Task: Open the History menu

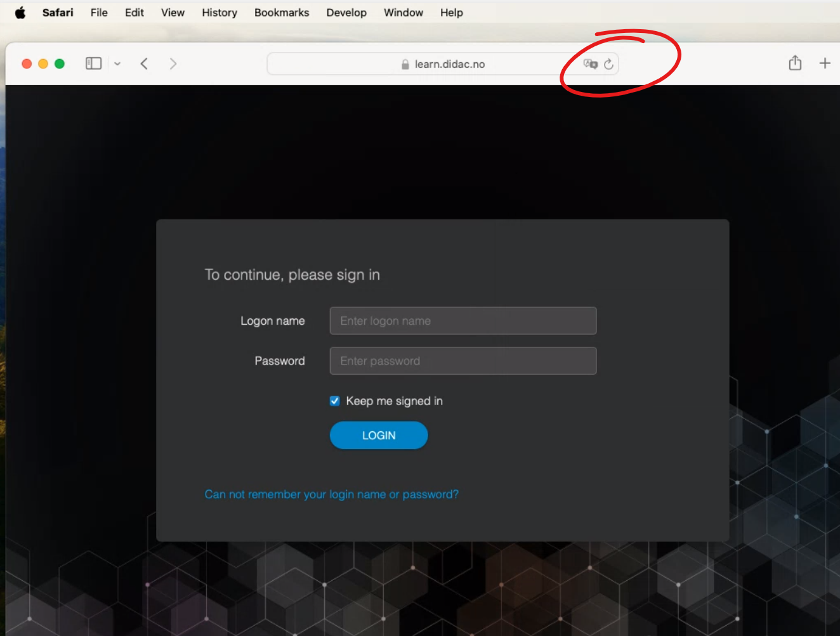Action: 219,12
